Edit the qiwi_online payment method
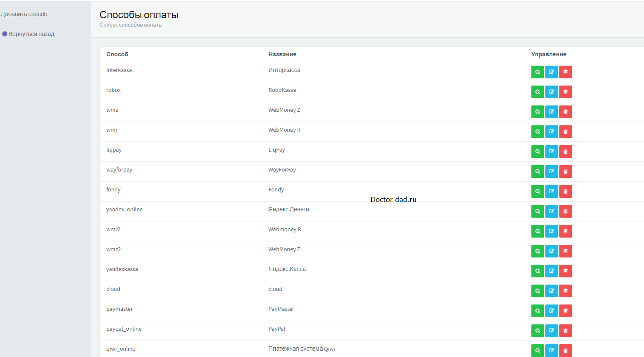The width and height of the screenshot is (644, 357). coord(552,351)
